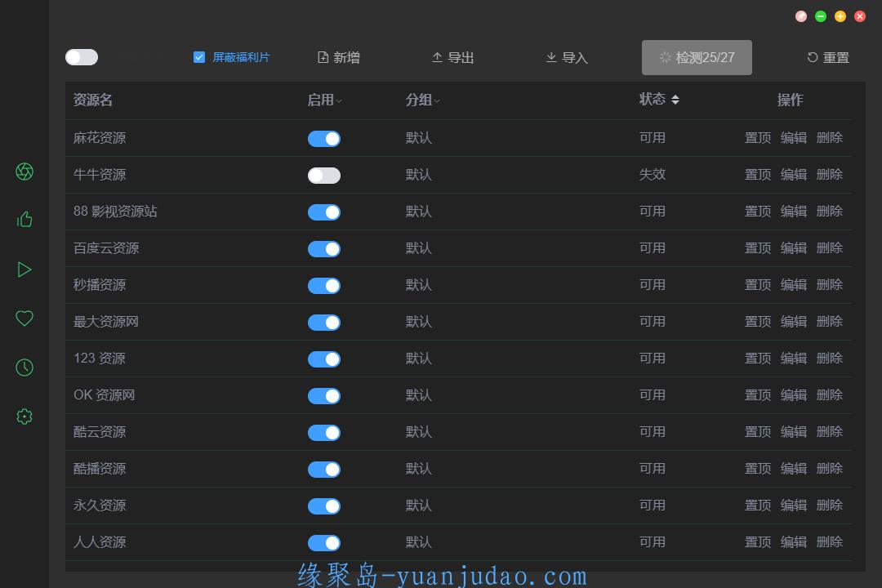Uncheck the 屏蔽福利片 checkbox

(199, 57)
